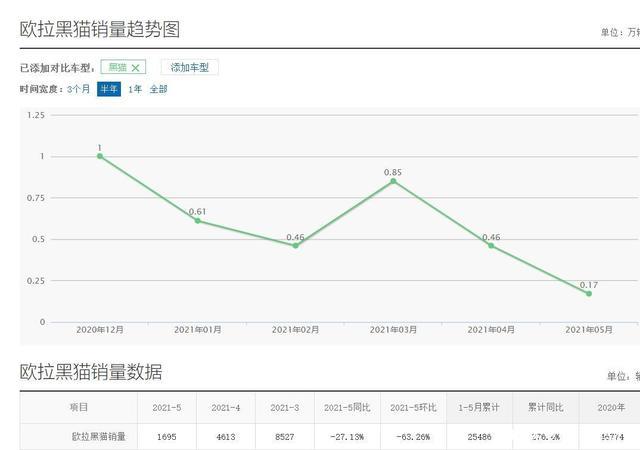Screen dimensions: 640x450
Task: Click the 2021年05月 data point valued 0.17
Action: point(589,294)
